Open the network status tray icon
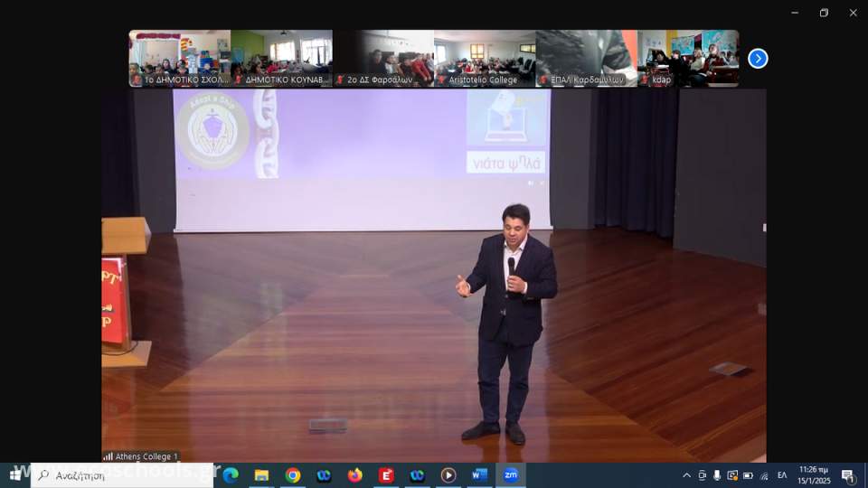This screenshot has width=868, height=488. coord(763,475)
